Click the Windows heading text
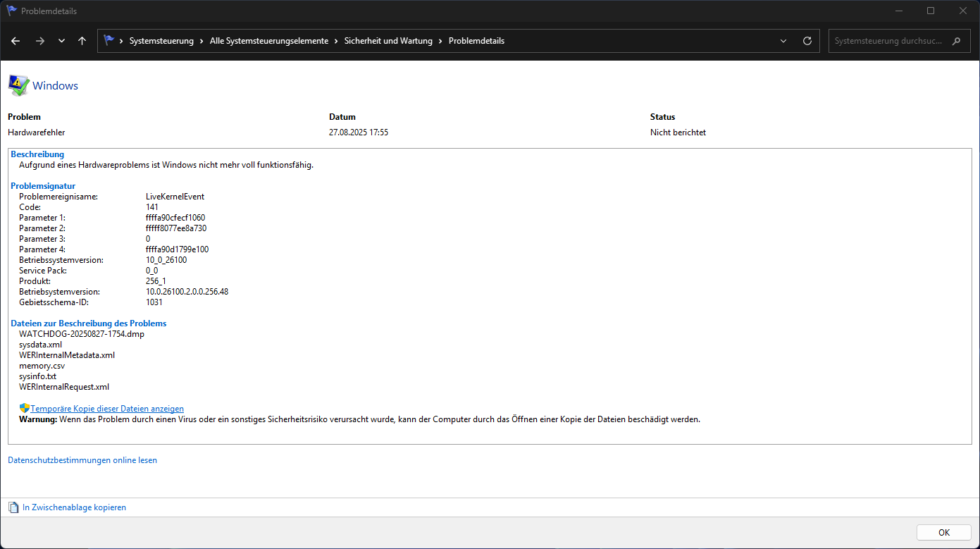This screenshot has height=549, width=980. 55,85
